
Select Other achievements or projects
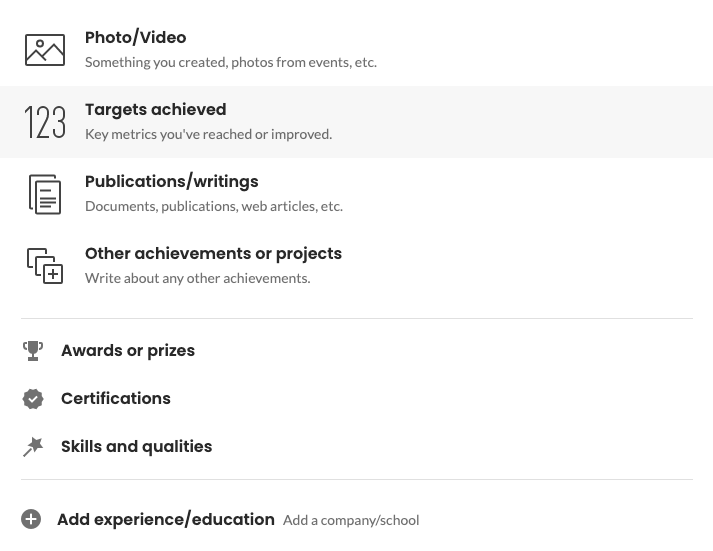tap(356, 266)
